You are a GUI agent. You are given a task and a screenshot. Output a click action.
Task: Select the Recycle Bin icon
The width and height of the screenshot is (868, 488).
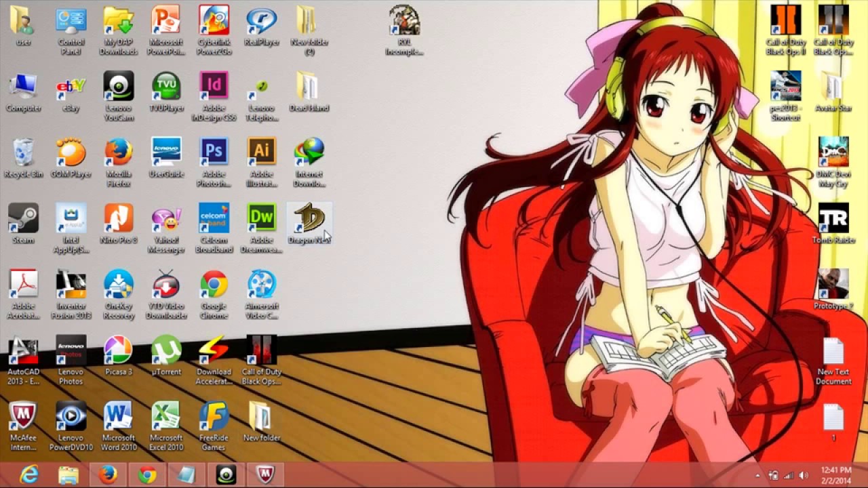(24, 158)
